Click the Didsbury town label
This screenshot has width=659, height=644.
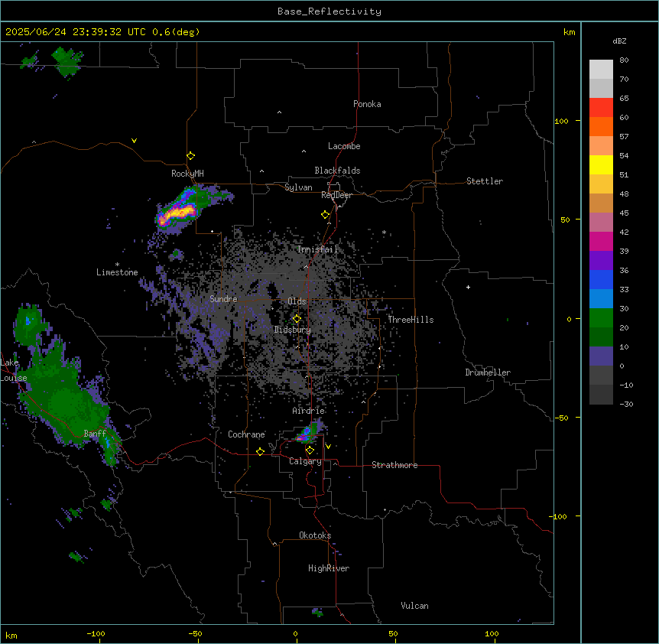[x=293, y=330]
